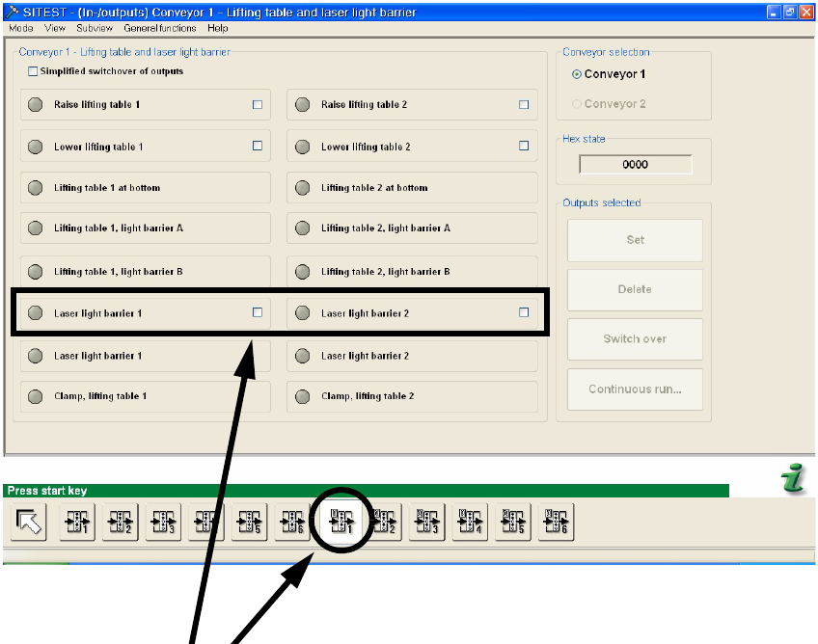Enable Simplified switchover of outputs checkbox
Viewport: 818px width, 644px height.
coord(33,71)
